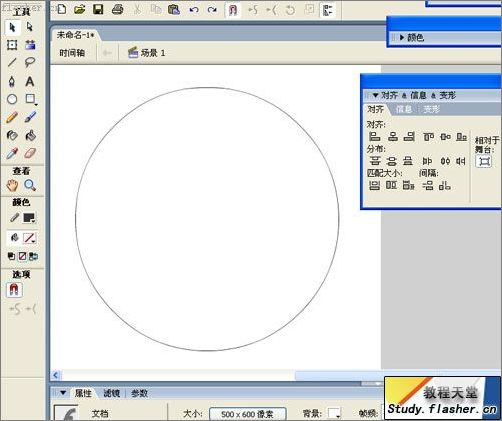Image resolution: width=502 pixels, height=421 pixels.
Task: Select the Oval tool
Action: point(12,99)
